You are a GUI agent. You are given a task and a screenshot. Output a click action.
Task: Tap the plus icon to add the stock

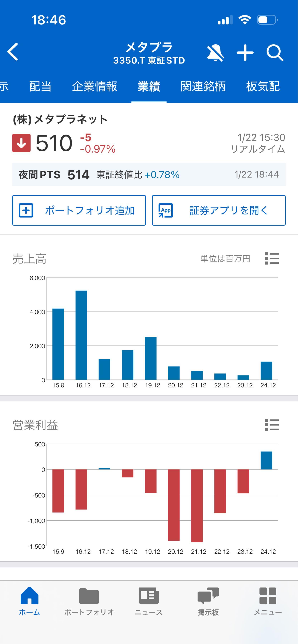click(x=245, y=52)
